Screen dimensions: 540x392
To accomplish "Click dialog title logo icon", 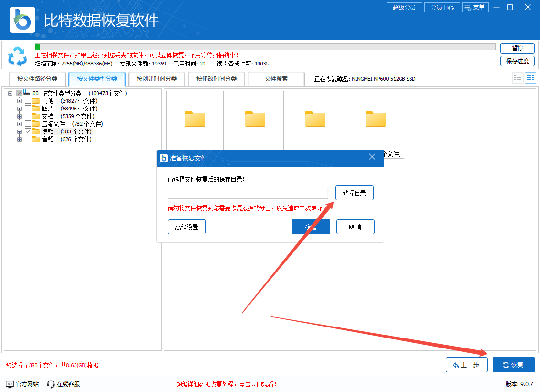I will (164, 158).
